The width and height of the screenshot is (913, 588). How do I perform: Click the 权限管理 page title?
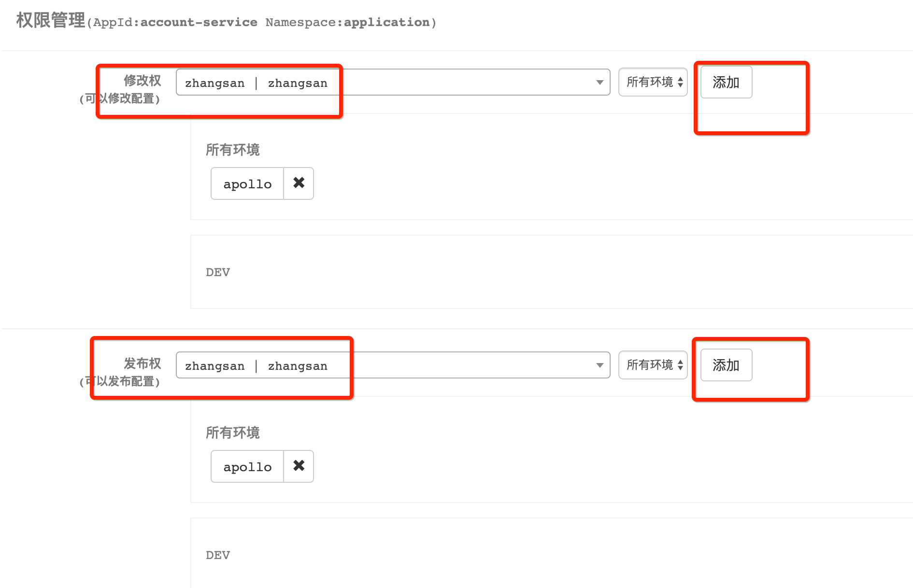point(51,20)
